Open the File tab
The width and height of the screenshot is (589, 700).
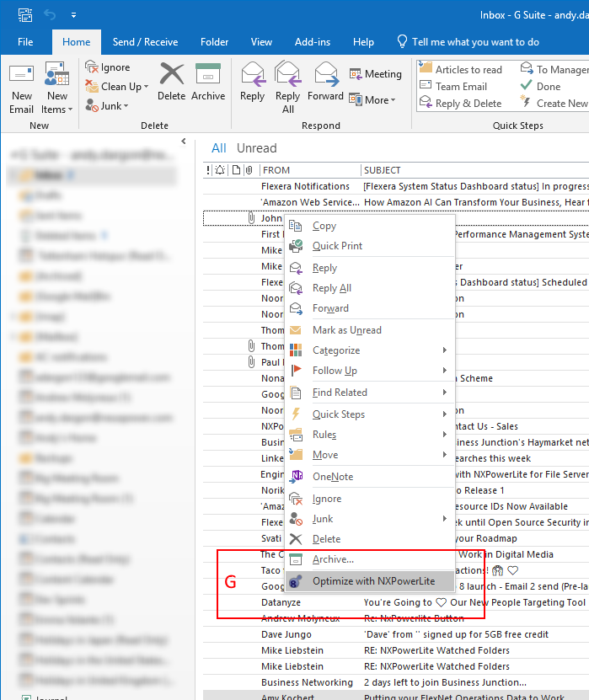[x=25, y=42]
